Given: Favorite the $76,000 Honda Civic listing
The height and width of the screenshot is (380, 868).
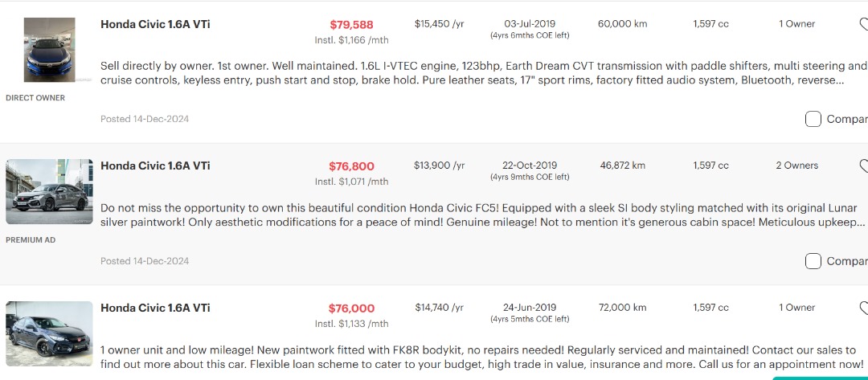Looking at the screenshot, I should point(864,308).
